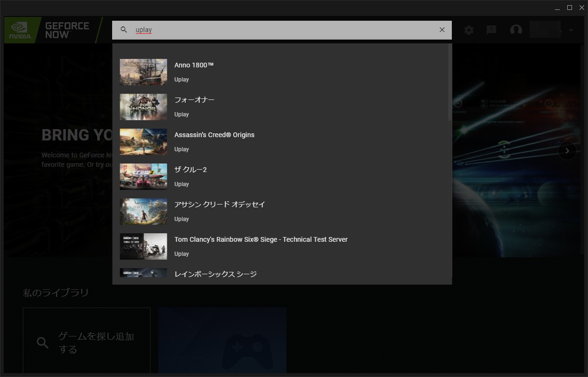The height and width of the screenshot is (377, 588).
Task: Click The Crew 2 game thumbnail
Action: 143,177
